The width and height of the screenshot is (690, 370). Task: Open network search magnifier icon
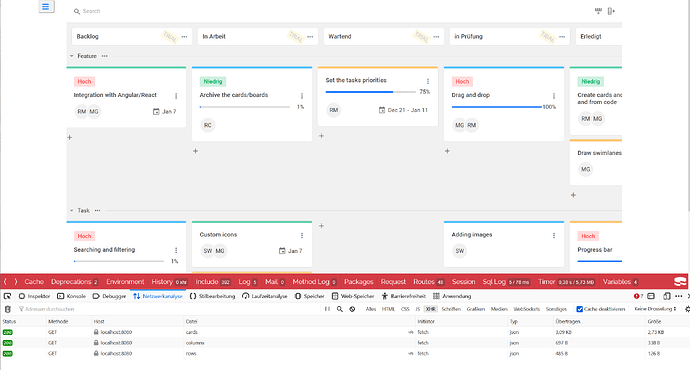pyautogui.click(x=340, y=309)
